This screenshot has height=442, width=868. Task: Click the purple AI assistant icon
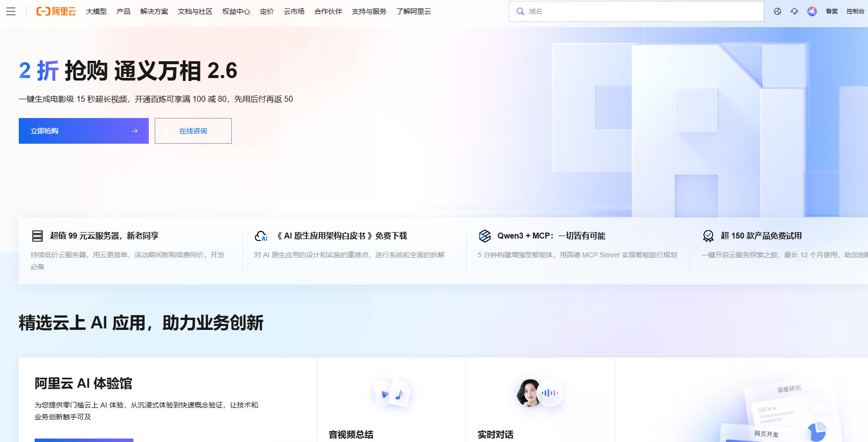click(x=812, y=11)
